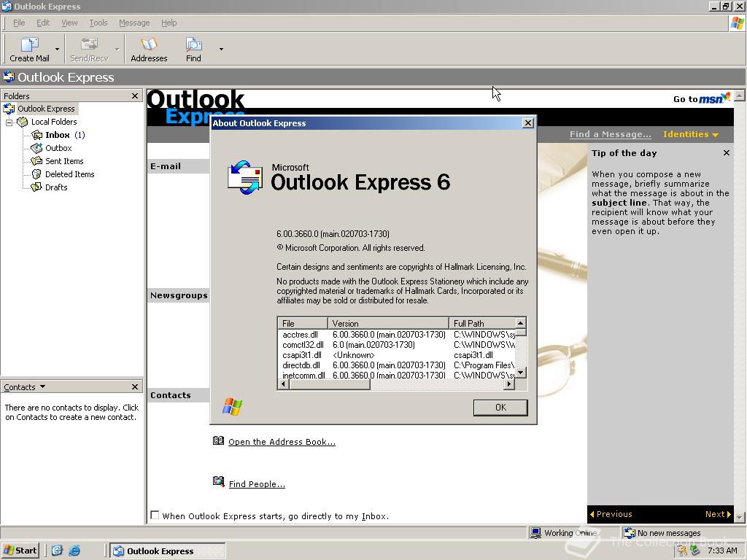Open the Inbox folder
The height and width of the screenshot is (560, 747).
(x=57, y=135)
